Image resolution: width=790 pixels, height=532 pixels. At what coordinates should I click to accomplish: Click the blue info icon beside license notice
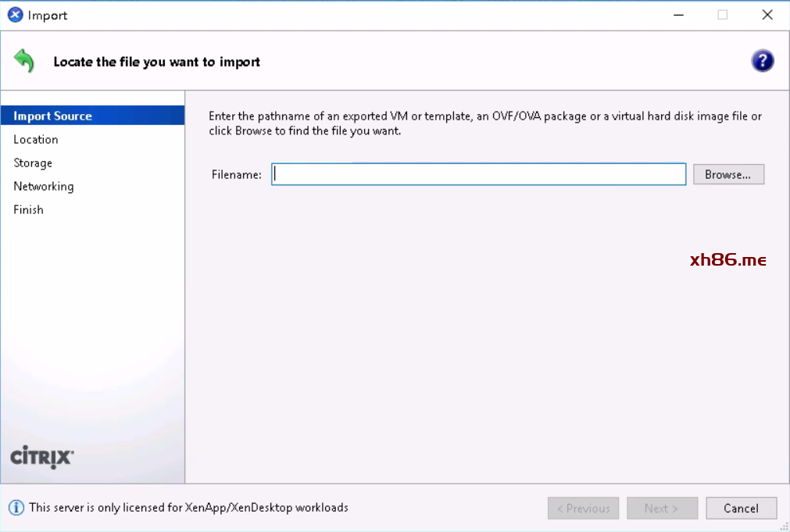(x=16, y=508)
